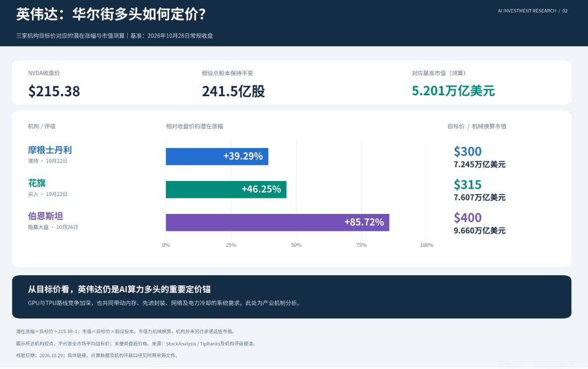The image size is (588, 369).
Task: Click the market cap "7.245万亿美元"
Action: point(480,165)
